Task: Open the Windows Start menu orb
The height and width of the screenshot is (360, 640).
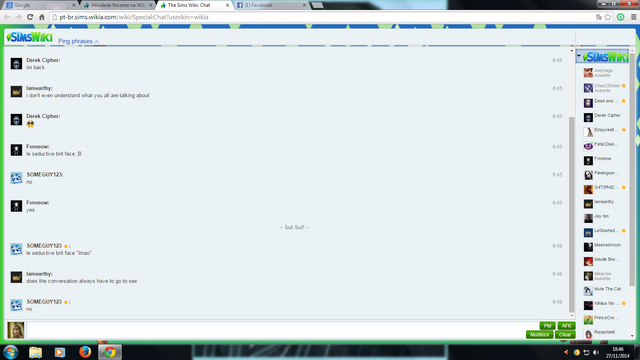Action: (x=11, y=352)
